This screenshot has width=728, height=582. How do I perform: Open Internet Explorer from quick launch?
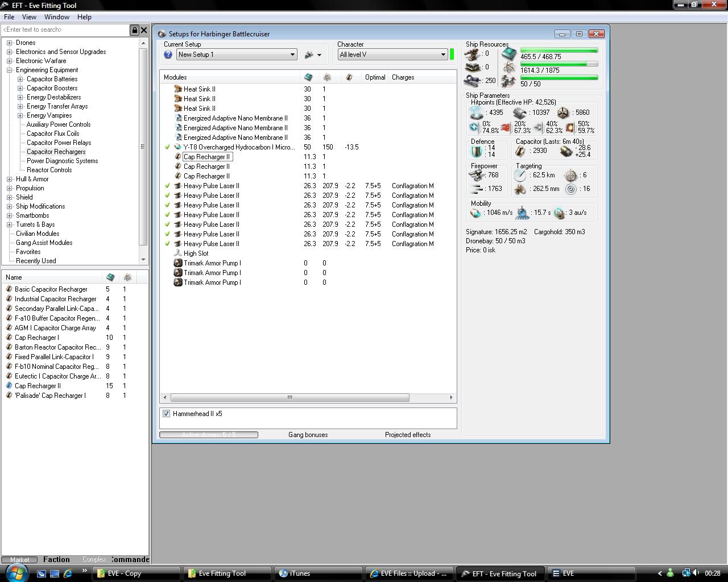(68, 573)
